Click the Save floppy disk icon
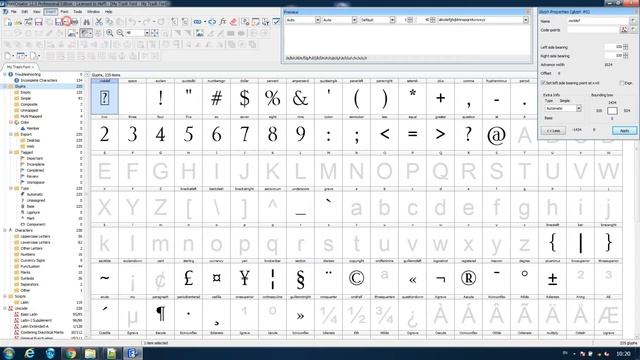This screenshot has width=640, height=360. (38, 21)
